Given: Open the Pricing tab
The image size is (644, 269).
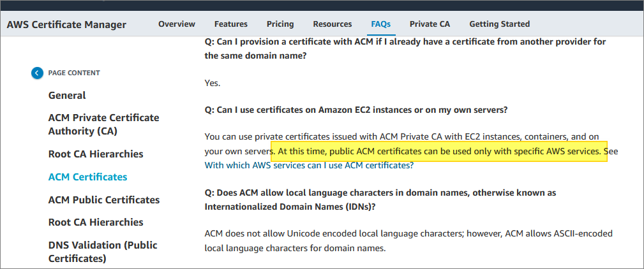Looking at the screenshot, I should [x=280, y=24].
